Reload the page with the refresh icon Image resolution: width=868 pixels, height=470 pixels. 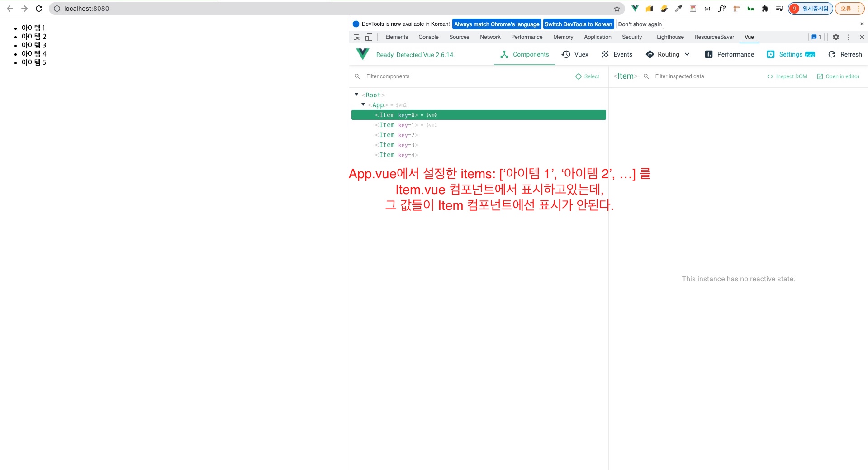pyautogui.click(x=39, y=9)
